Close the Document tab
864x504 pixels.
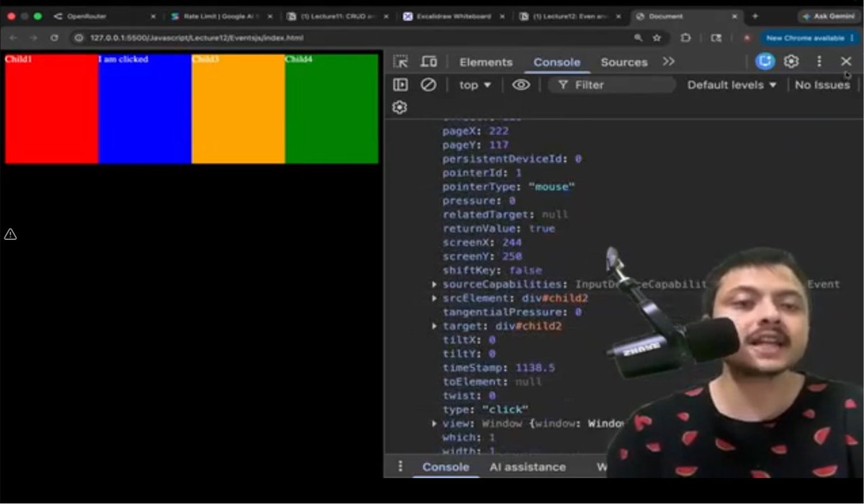coord(734,16)
